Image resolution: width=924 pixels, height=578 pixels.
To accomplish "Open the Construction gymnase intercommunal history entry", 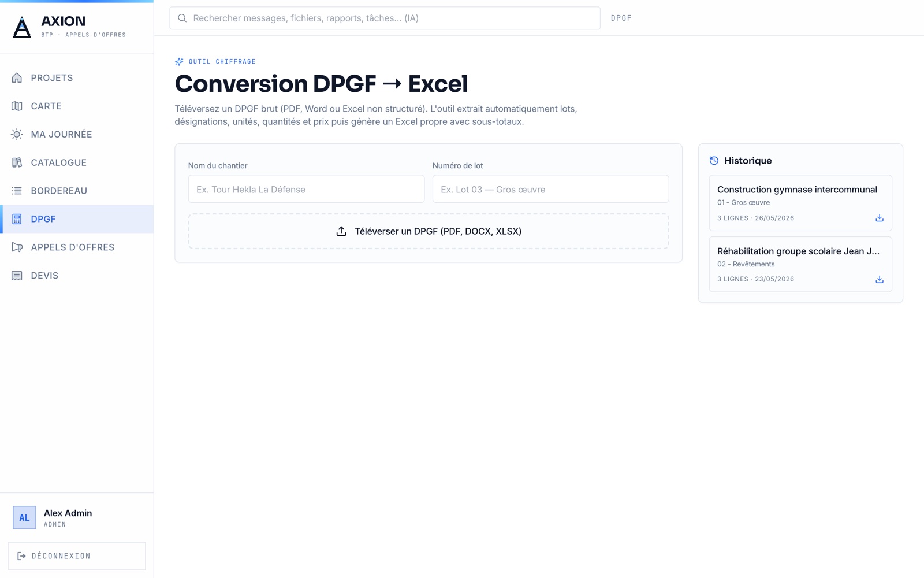I will click(x=800, y=203).
